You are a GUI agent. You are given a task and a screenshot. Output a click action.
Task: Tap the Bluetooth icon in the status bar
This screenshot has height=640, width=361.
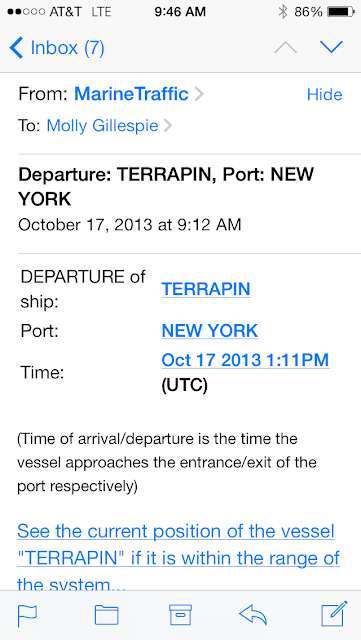(x=283, y=12)
